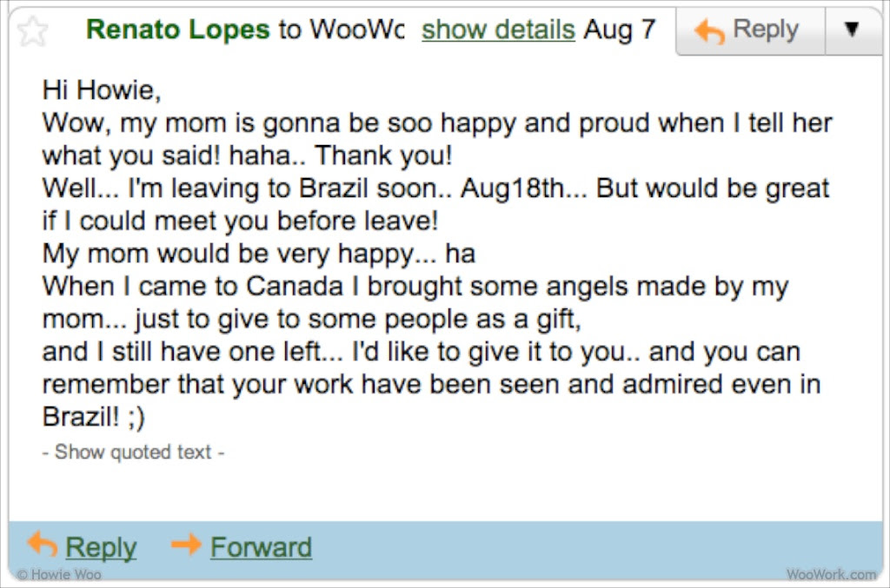Click the sender name Renato Lopes
890x588 pixels.
click(x=177, y=30)
